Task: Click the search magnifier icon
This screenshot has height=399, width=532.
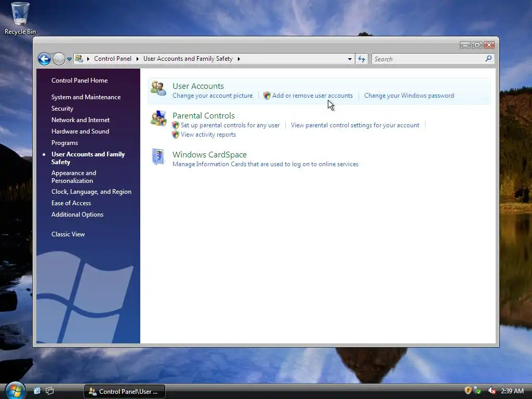Action: 488,59
